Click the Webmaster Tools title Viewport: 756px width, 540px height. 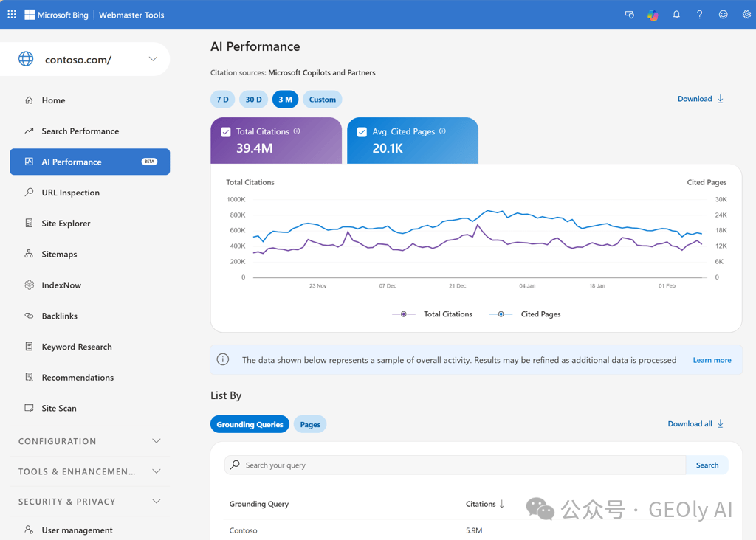[131, 15]
